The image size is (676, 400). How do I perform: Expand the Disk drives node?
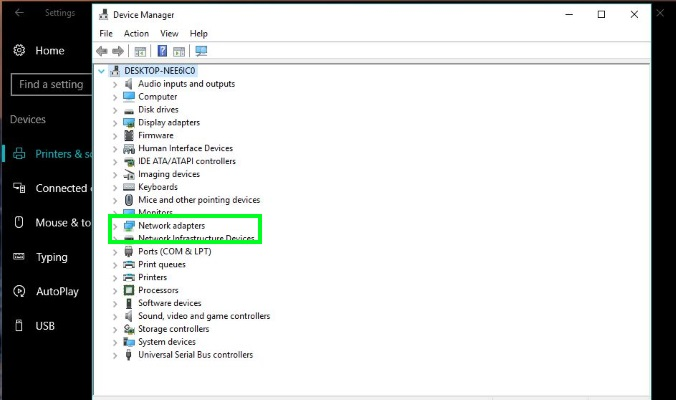(x=115, y=110)
